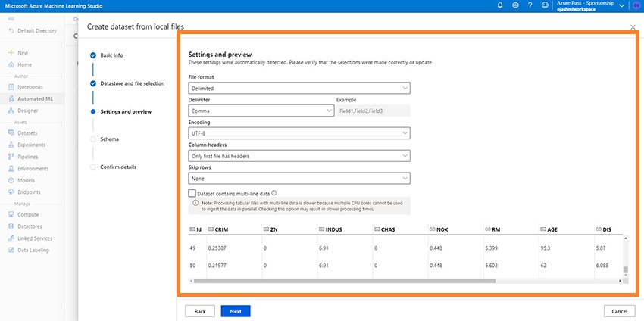Click the help question mark icon
Screen dimensions: 644x321
(x=530, y=5)
